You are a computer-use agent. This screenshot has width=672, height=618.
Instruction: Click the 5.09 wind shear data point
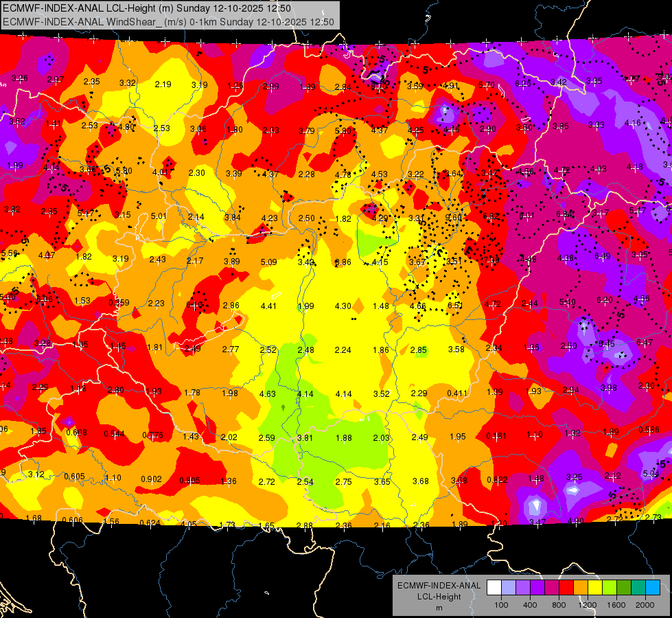coord(268,262)
